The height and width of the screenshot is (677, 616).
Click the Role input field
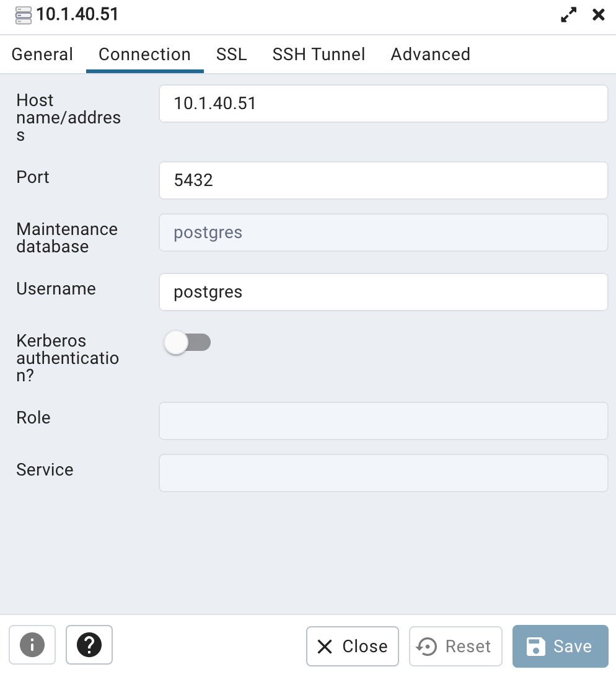tap(384, 421)
